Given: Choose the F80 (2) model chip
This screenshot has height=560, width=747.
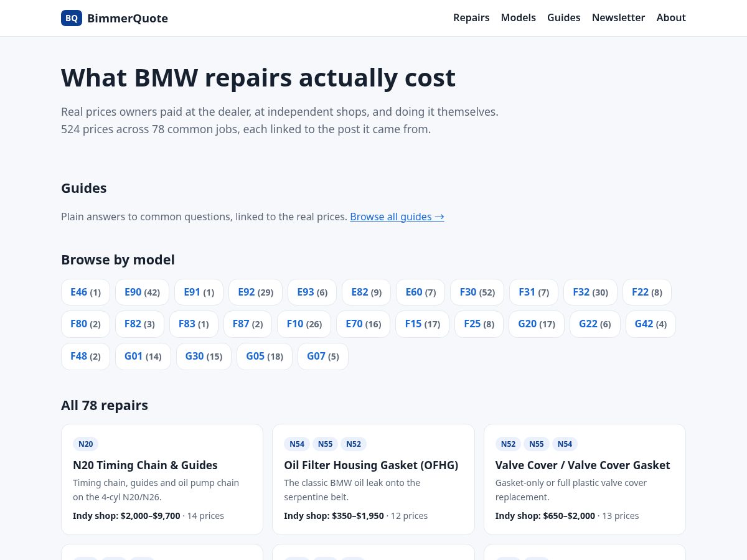Looking at the screenshot, I should 85,324.
